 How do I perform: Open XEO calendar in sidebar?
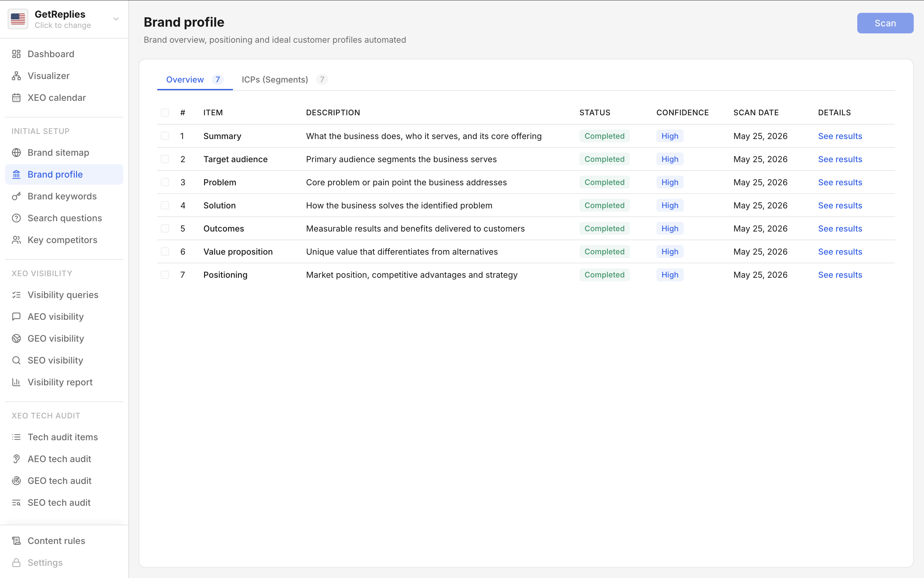[64, 98]
